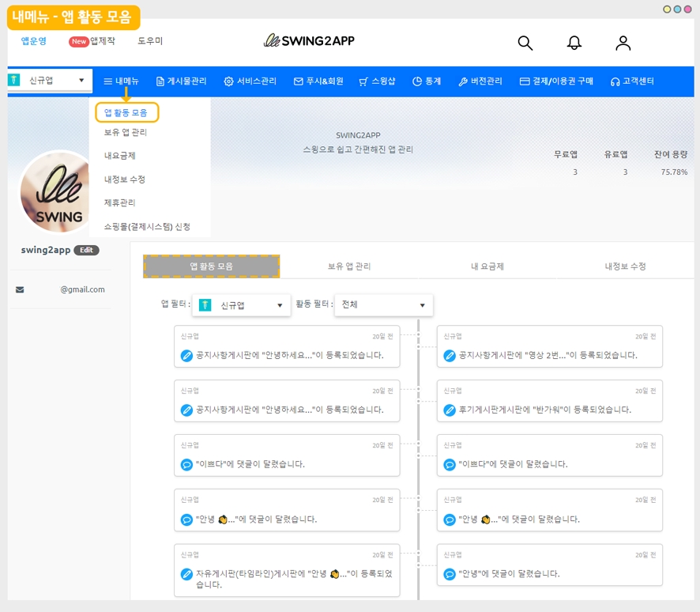Click the user profile icon
700x612 pixels.
pyautogui.click(x=623, y=43)
